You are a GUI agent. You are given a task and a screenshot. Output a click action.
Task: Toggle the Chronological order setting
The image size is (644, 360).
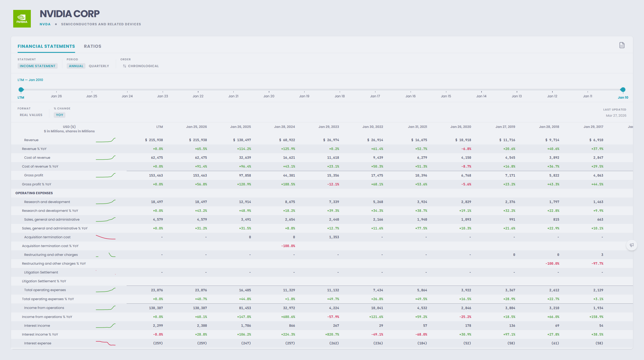(141, 66)
